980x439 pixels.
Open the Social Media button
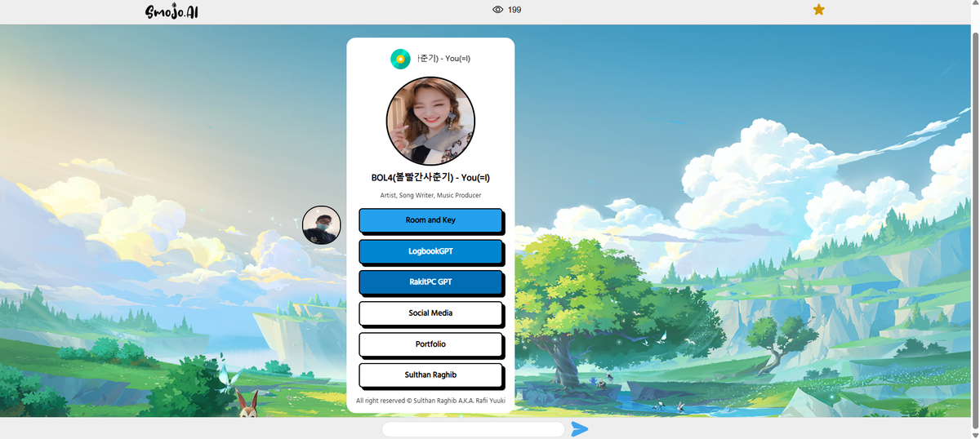coord(430,313)
